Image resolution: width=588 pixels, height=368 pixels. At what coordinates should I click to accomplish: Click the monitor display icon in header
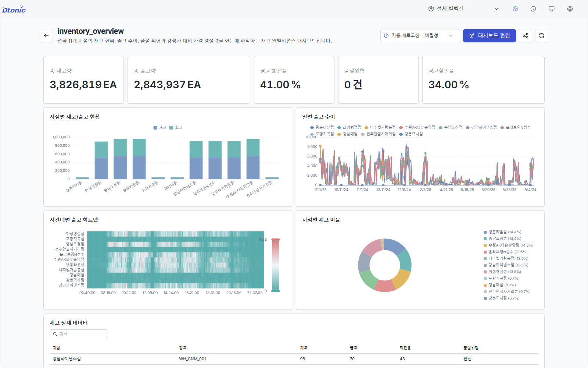[552, 9]
